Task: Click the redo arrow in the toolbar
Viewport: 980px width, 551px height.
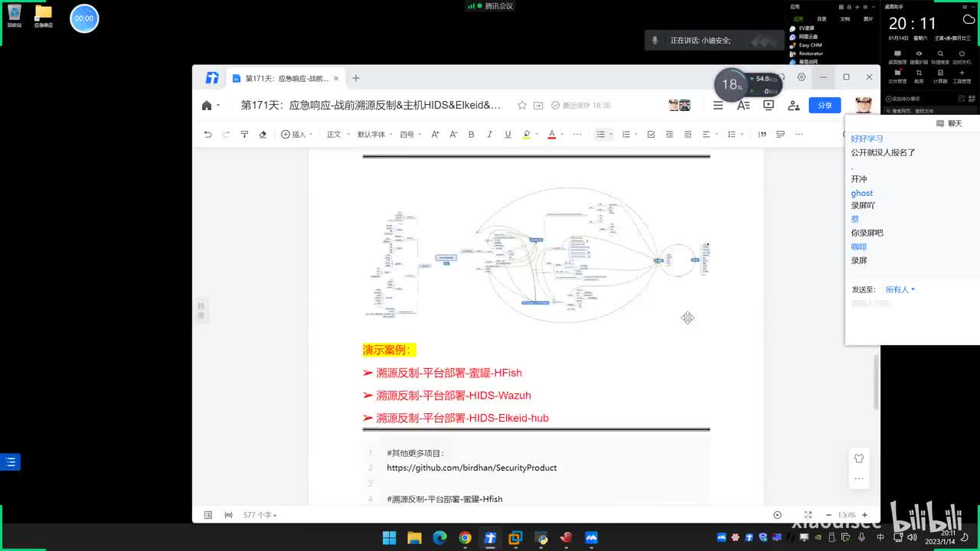Action: [x=226, y=134]
